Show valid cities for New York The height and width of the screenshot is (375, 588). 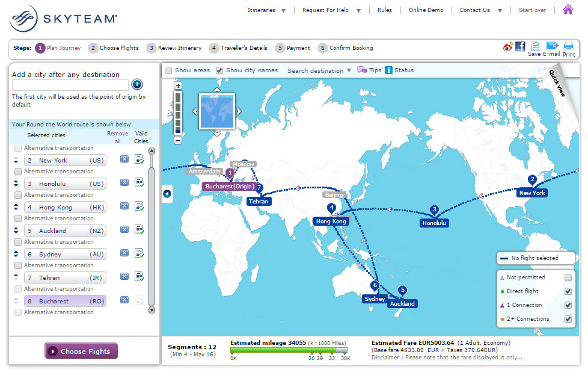[139, 159]
